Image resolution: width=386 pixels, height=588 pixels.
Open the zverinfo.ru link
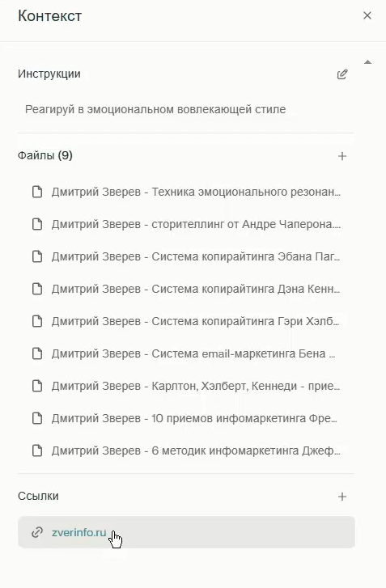(79, 532)
